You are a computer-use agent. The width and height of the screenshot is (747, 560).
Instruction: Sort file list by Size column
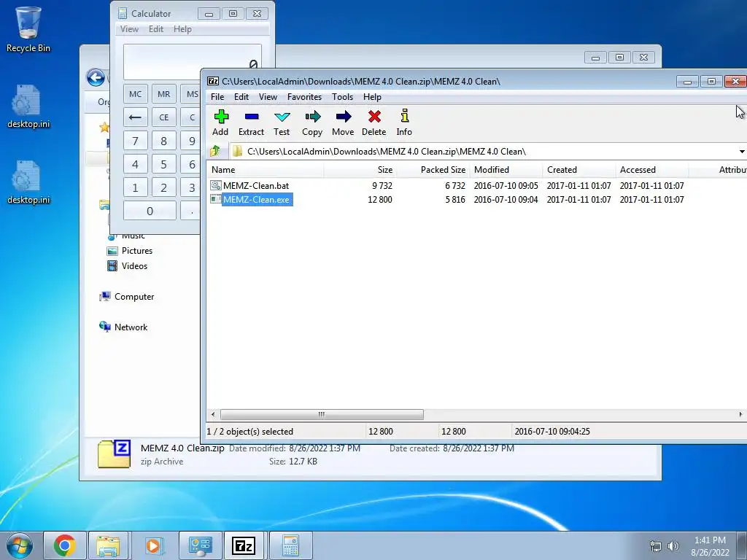tap(360, 169)
